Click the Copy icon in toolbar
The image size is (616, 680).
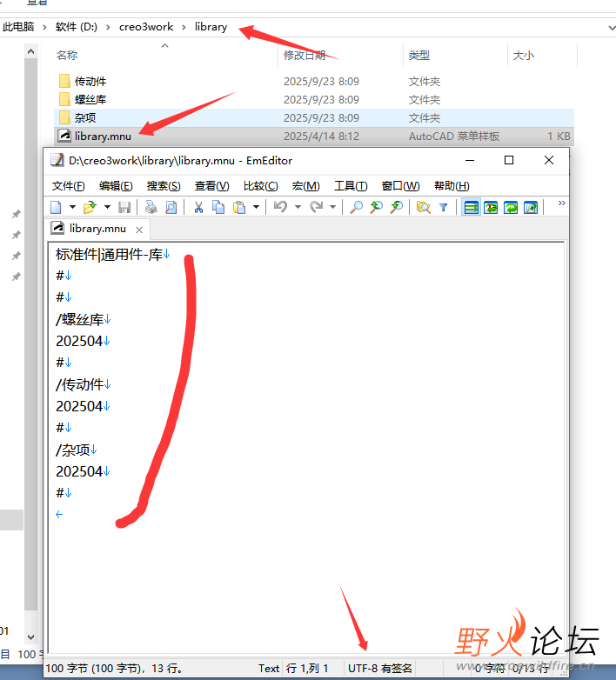point(218,207)
